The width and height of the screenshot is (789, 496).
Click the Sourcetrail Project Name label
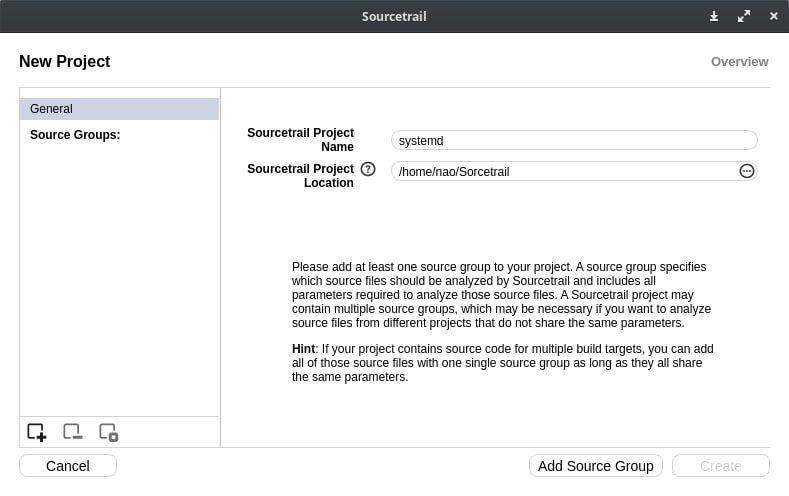point(300,140)
